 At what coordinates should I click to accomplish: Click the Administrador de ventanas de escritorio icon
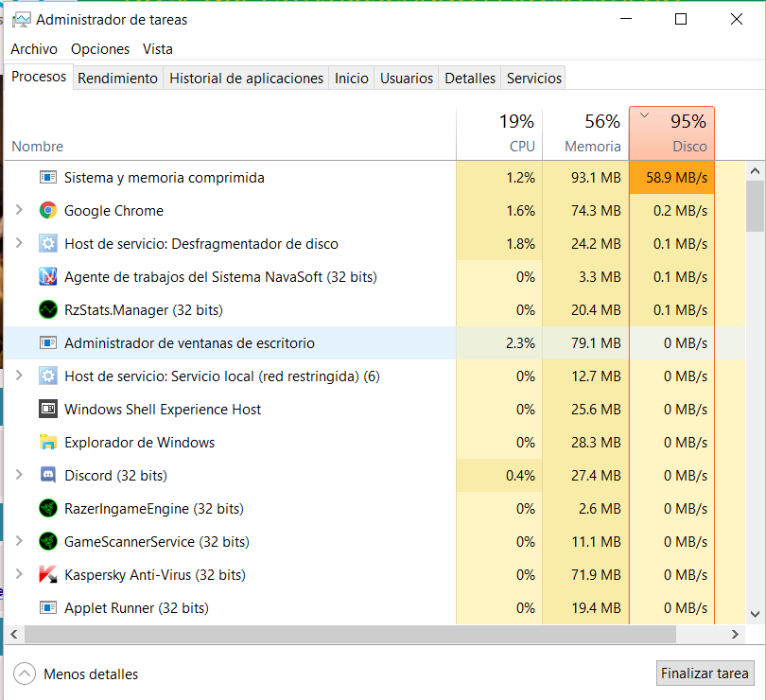pos(48,342)
